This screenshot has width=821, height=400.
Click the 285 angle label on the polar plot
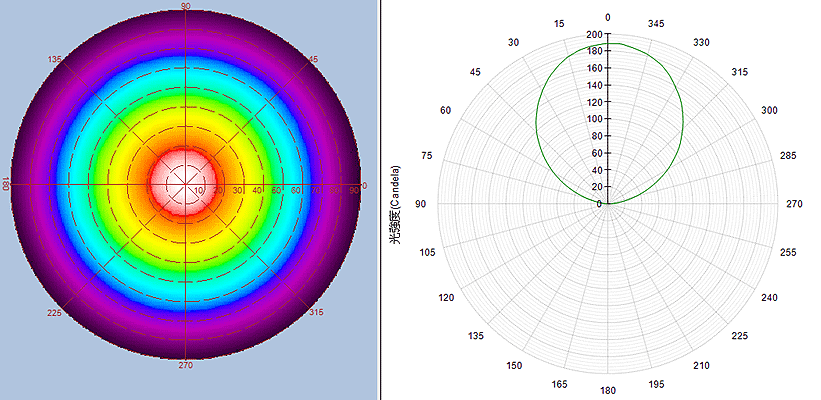pyautogui.click(x=788, y=156)
